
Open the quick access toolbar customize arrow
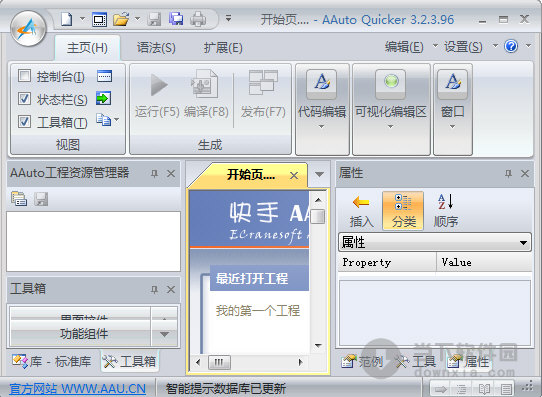[228, 18]
